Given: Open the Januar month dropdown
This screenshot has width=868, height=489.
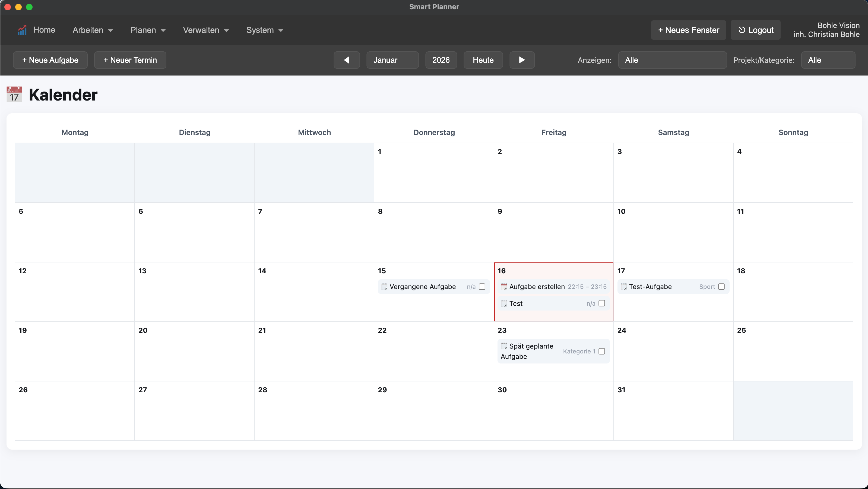Looking at the screenshot, I should (x=392, y=60).
